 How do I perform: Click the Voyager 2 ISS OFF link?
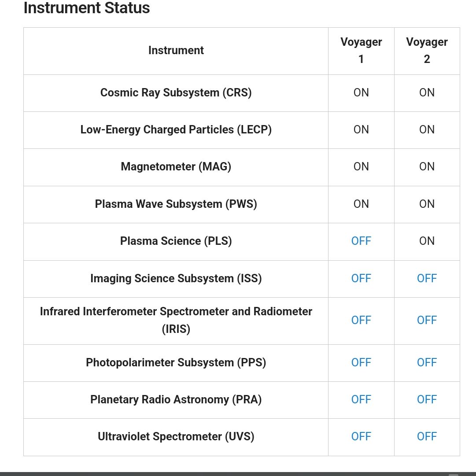[427, 278]
